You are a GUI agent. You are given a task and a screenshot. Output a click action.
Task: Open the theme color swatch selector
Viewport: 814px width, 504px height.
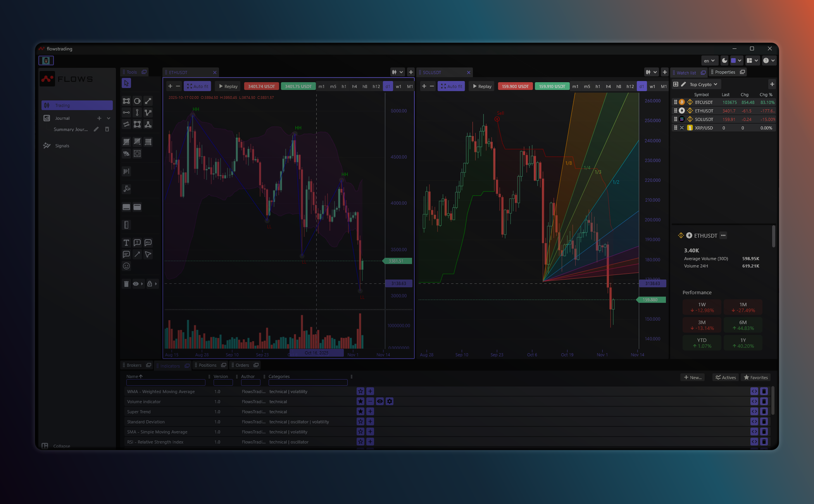(x=736, y=60)
